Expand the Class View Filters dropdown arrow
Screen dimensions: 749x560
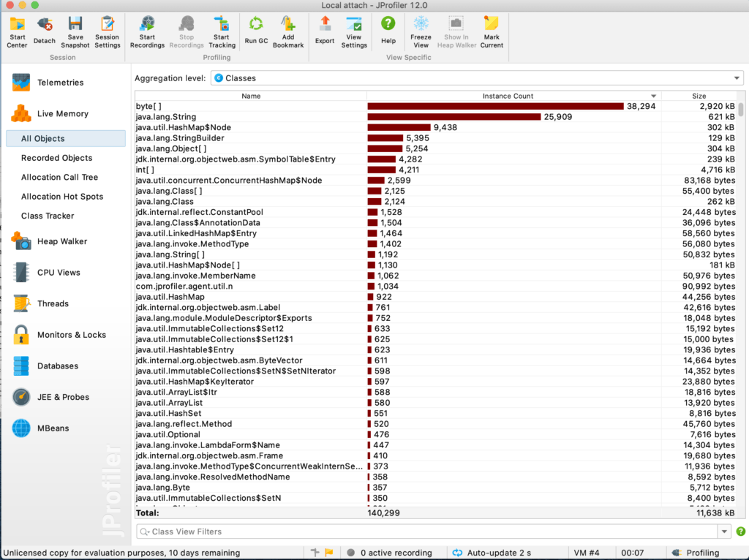tap(724, 532)
